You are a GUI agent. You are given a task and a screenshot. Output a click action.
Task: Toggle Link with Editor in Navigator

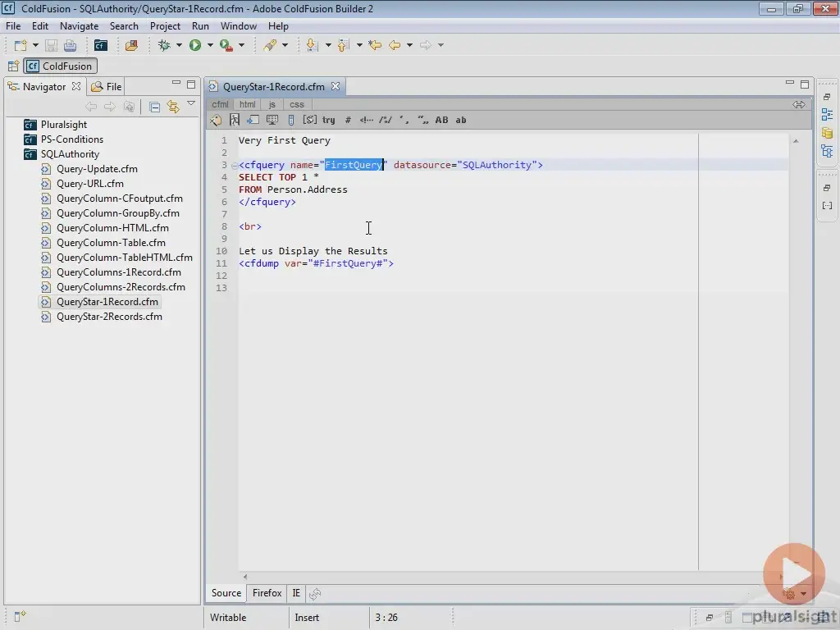(x=173, y=107)
